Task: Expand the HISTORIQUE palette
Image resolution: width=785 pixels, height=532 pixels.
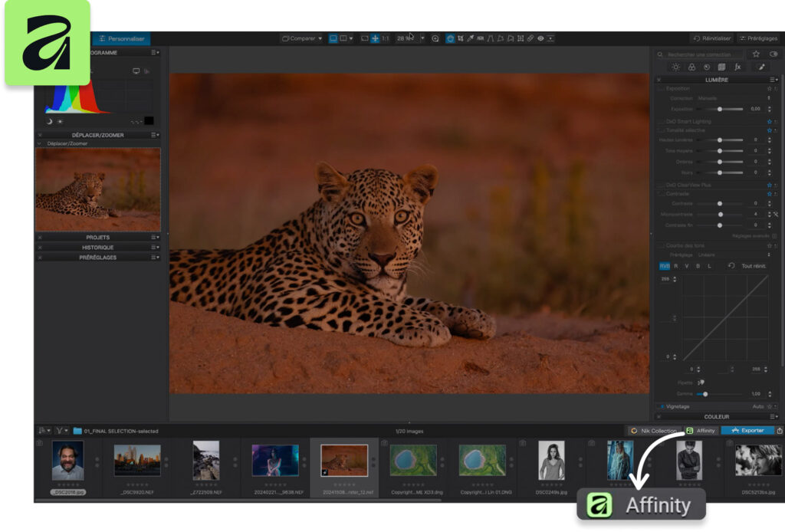Action: [x=97, y=248]
